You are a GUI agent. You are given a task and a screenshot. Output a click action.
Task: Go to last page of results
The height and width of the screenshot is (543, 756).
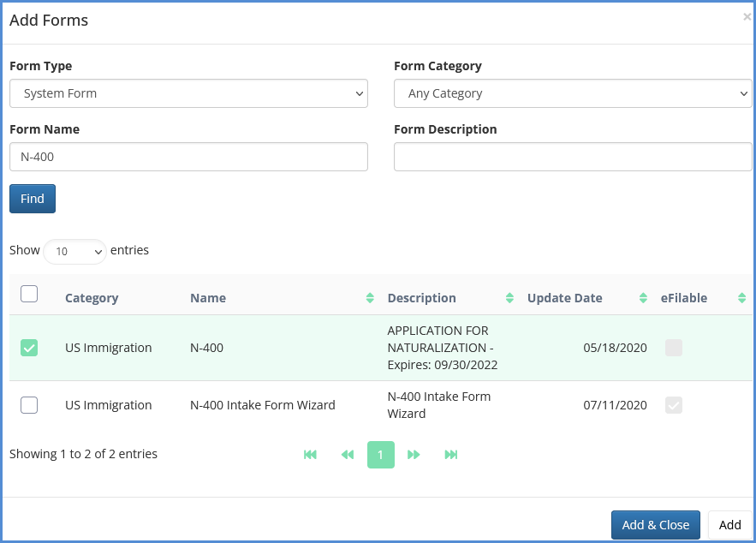451,455
